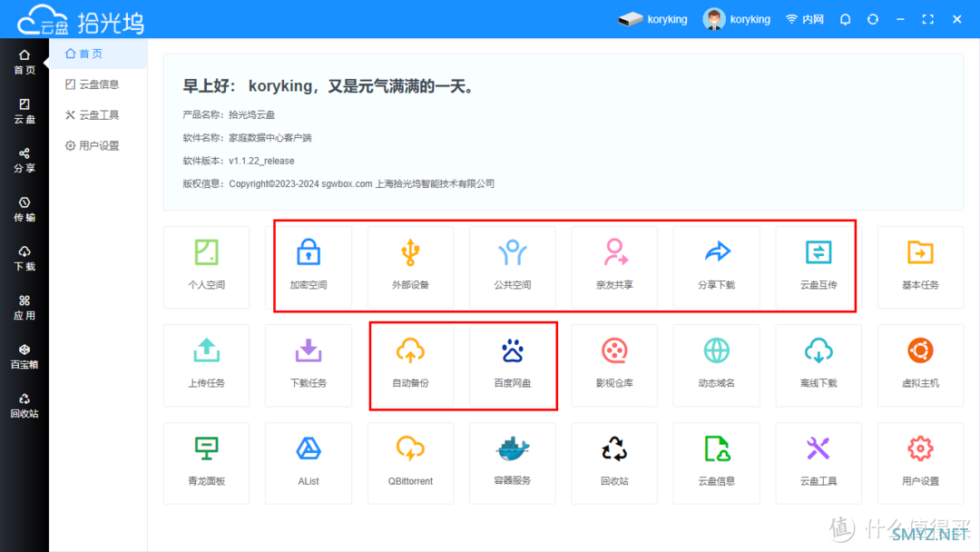
Task: Open the 虚拟主机 virtual host tile
Action: click(921, 365)
